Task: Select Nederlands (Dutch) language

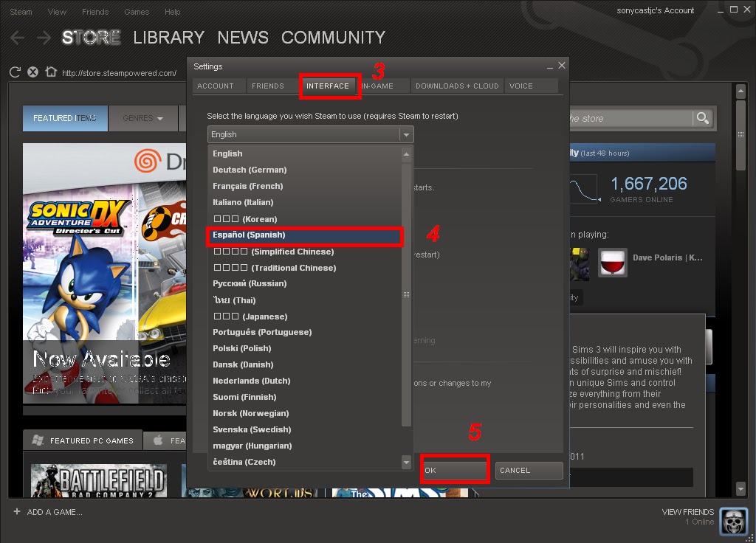Action: pos(304,381)
